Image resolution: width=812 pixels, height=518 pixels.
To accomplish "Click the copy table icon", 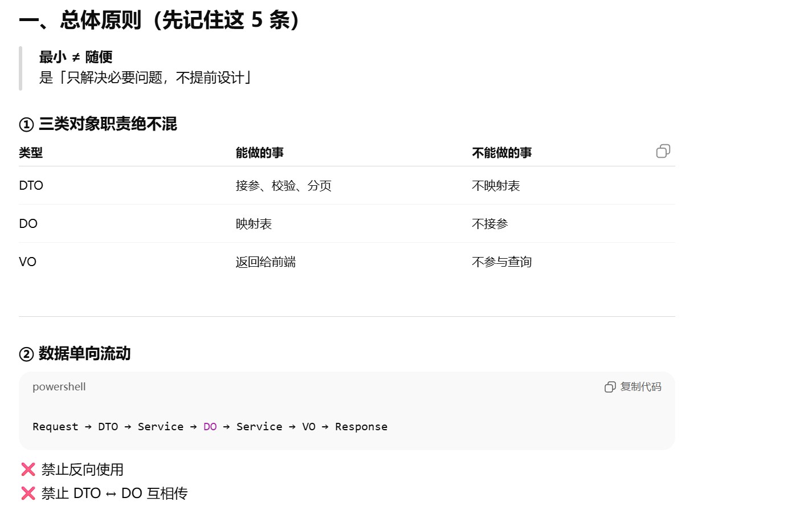I will pyautogui.click(x=663, y=151).
